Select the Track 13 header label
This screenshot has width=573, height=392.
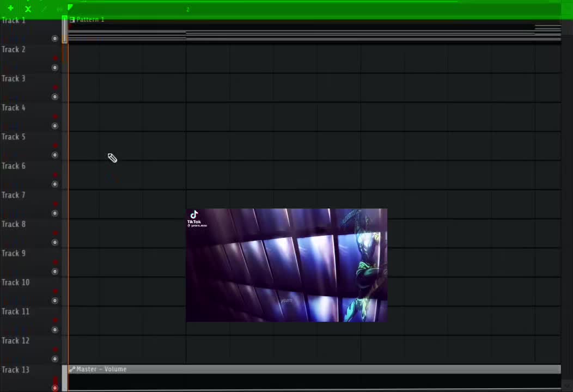15,370
